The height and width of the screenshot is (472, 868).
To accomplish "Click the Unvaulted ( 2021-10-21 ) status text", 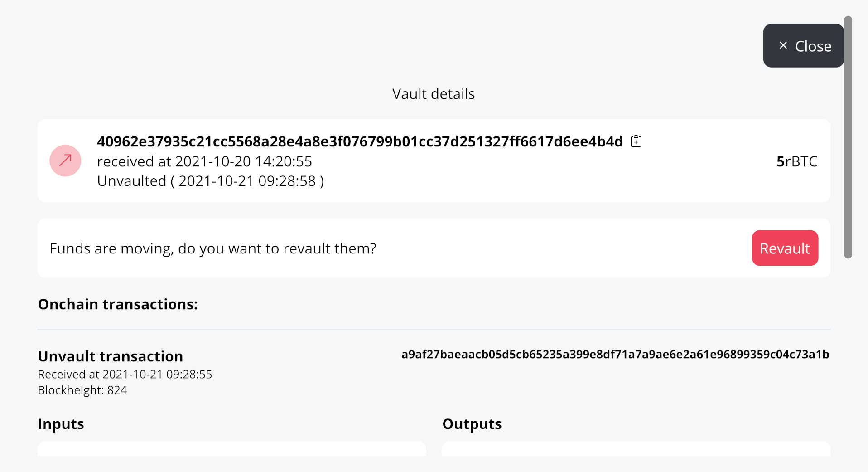I will [x=210, y=181].
